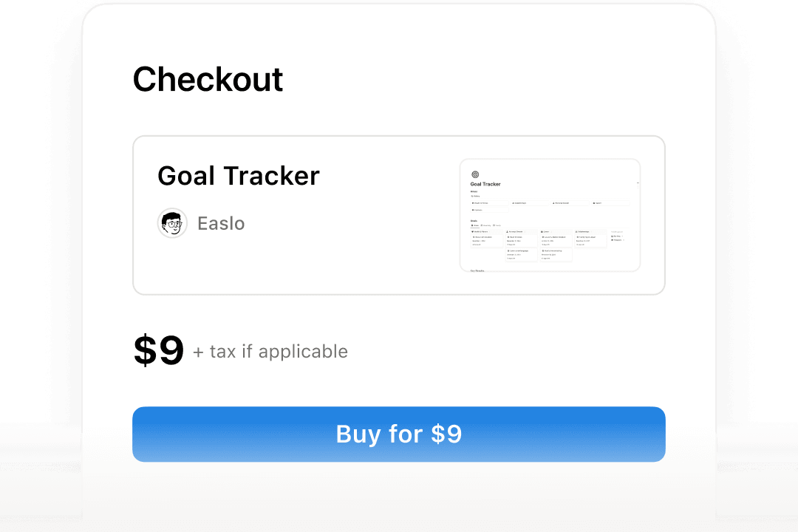This screenshot has height=532, width=798.
Task: Click the first area card in the preview
Action: point(489,202)
